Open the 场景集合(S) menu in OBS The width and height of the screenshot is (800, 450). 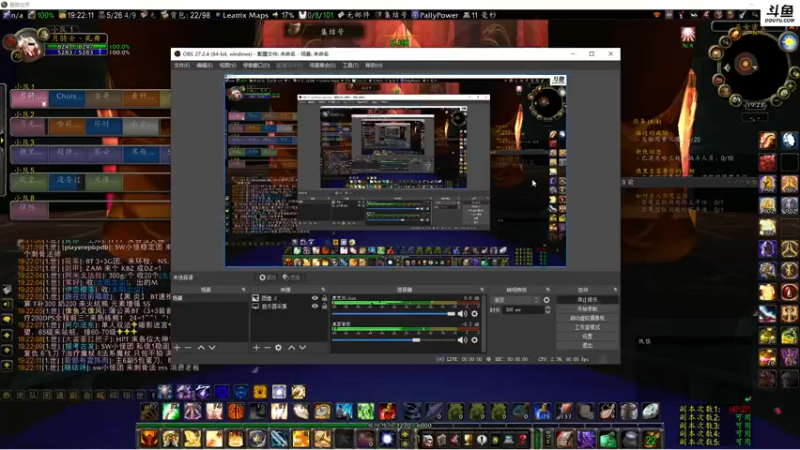tap(322, 65)
